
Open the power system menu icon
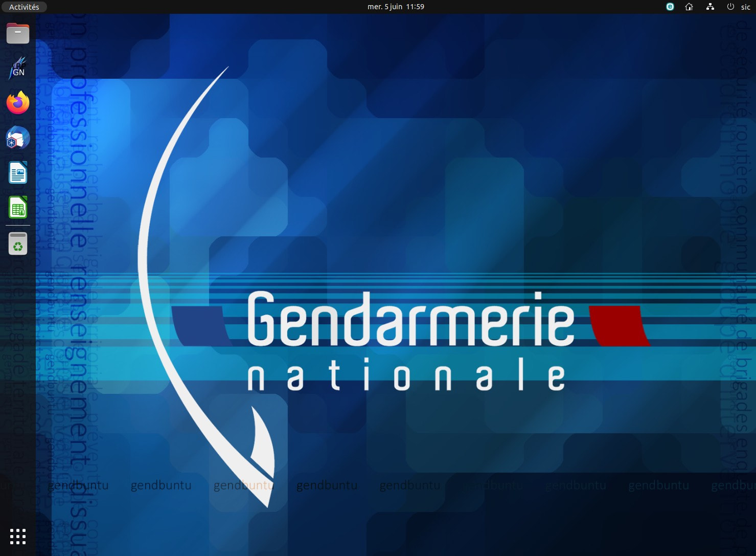pos(730,7)
